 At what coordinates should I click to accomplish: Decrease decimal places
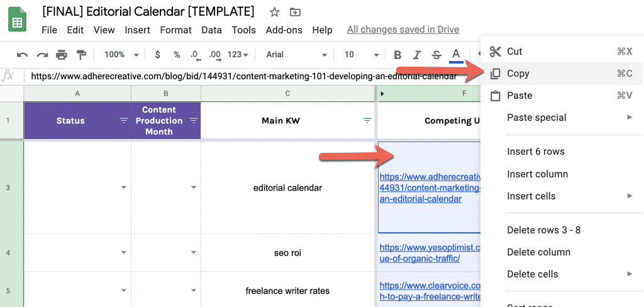(196, 55)
